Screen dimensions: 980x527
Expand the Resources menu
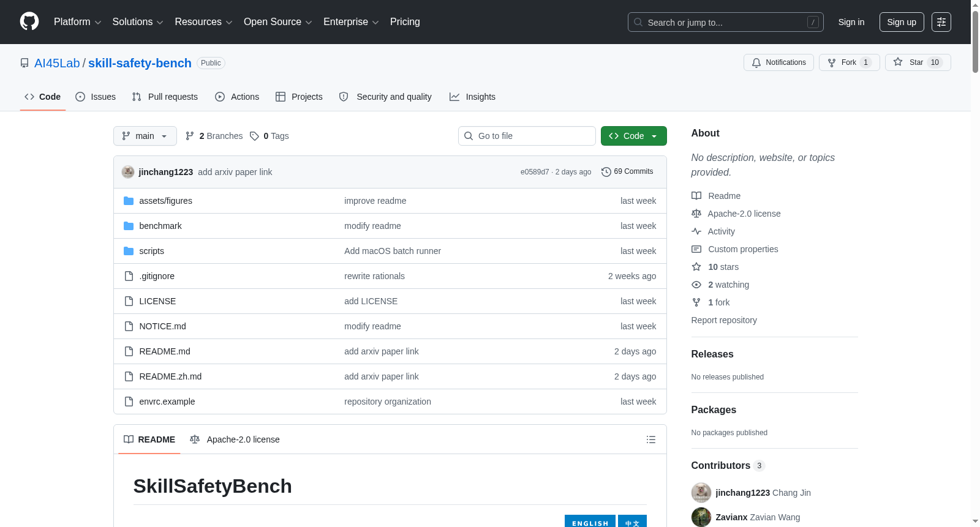point(203,22)
